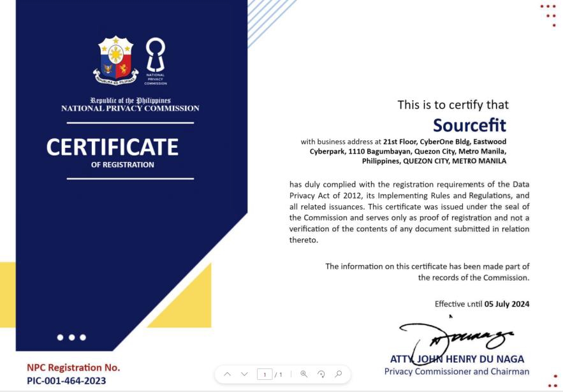
Task: Go to the previous page using the up chevron
Action: (227, 374)
